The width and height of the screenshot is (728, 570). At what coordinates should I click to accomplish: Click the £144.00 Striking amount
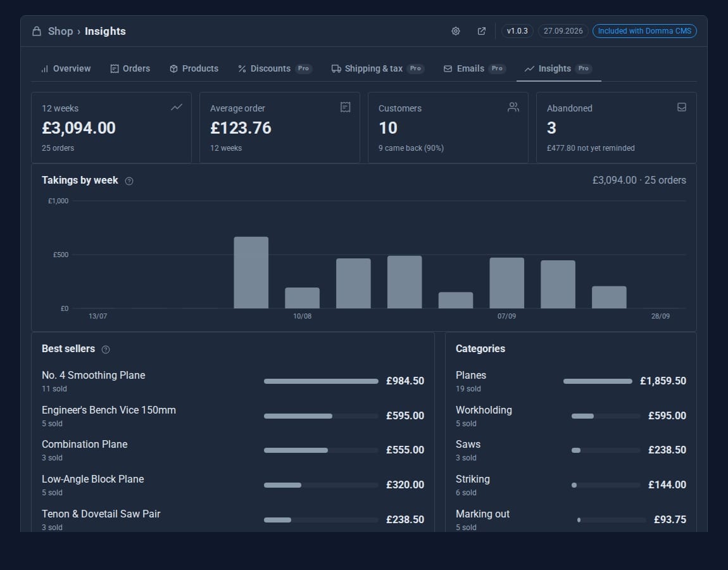[667, 485]
